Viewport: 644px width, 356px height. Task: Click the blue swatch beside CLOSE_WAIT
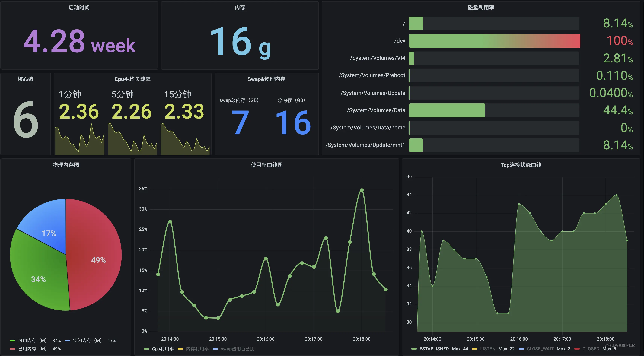pos(521,349)
